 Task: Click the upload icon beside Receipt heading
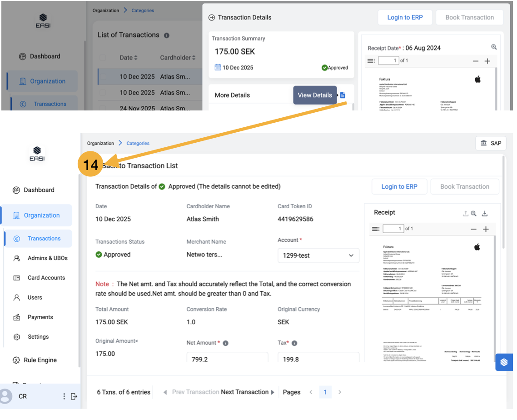pos(465,214)
